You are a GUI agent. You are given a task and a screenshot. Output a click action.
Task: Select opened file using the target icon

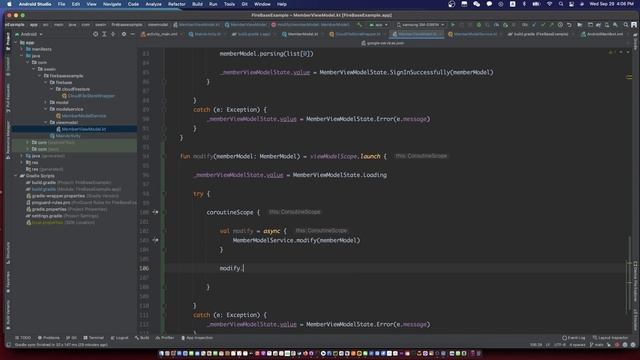click(95, 34)
